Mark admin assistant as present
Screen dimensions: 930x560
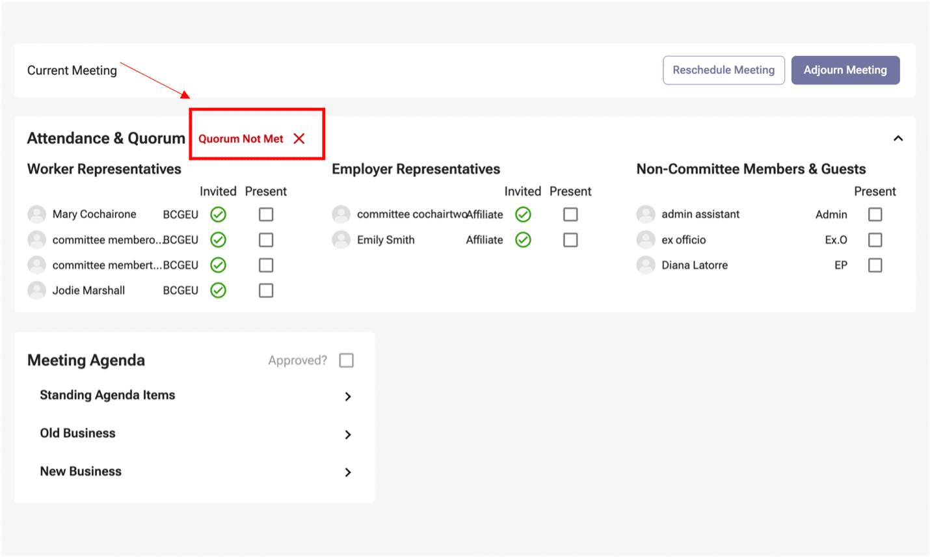[875, 214]
